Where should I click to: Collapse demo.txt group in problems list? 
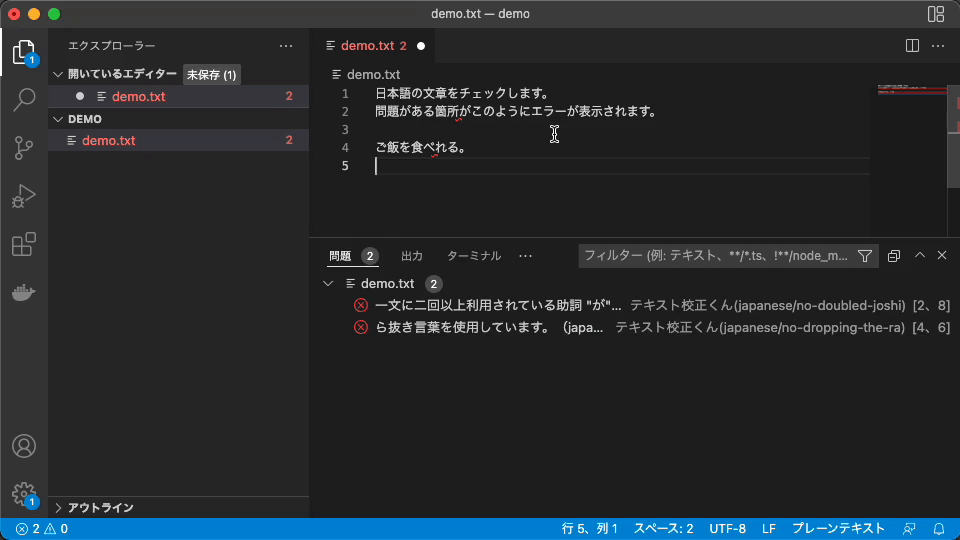point(329,284)
